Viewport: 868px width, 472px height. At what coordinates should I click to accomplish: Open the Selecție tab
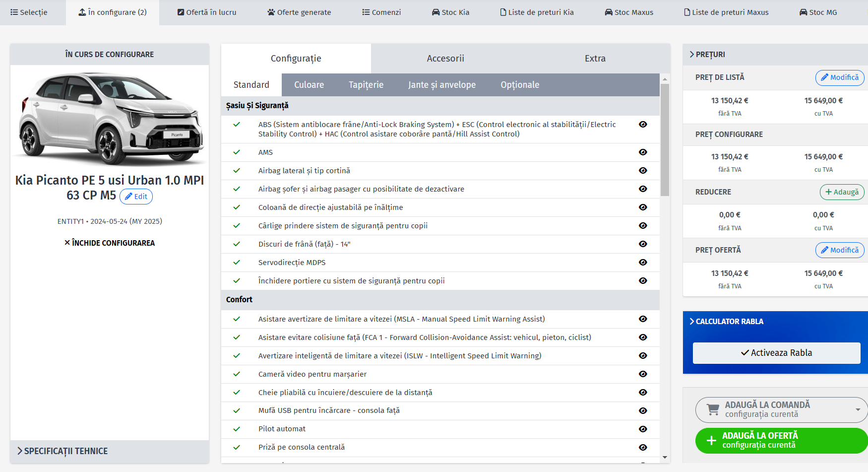pyautogui.click(x=29, y=12)
